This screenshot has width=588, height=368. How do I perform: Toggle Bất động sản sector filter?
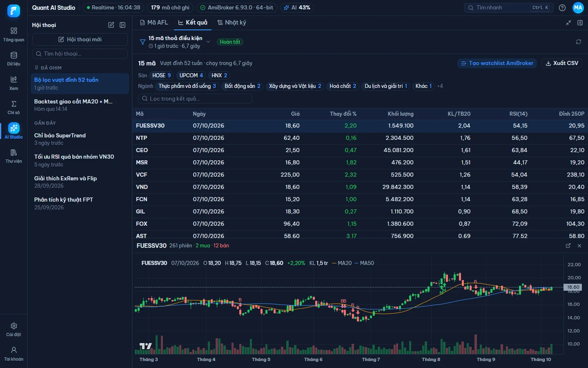click(x=243, y=86)
